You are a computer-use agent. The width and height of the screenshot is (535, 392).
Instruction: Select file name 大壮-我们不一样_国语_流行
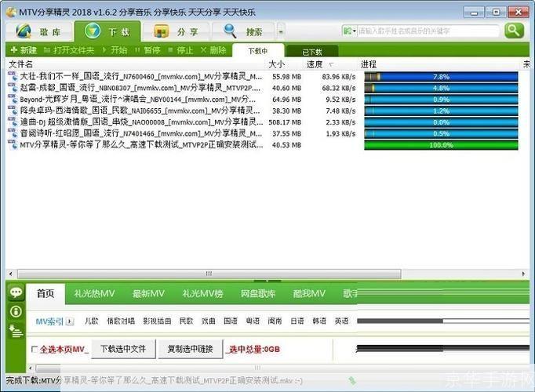(141, 76)
